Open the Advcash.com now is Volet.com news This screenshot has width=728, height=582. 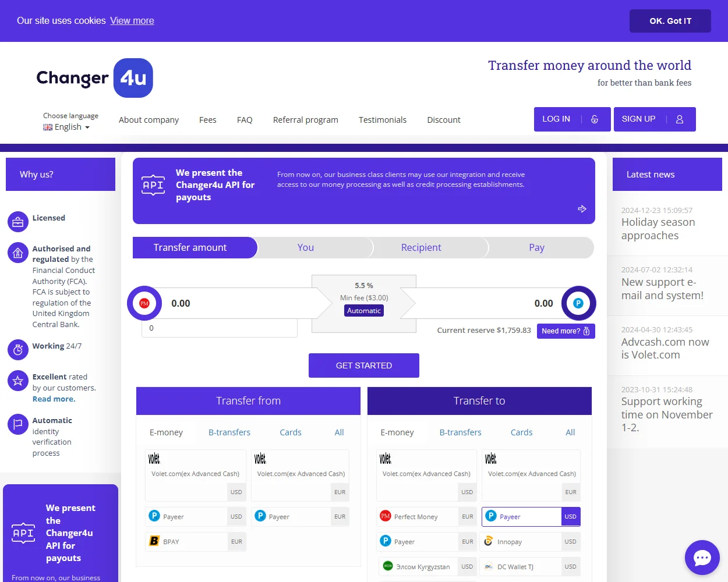click(665, 349)
